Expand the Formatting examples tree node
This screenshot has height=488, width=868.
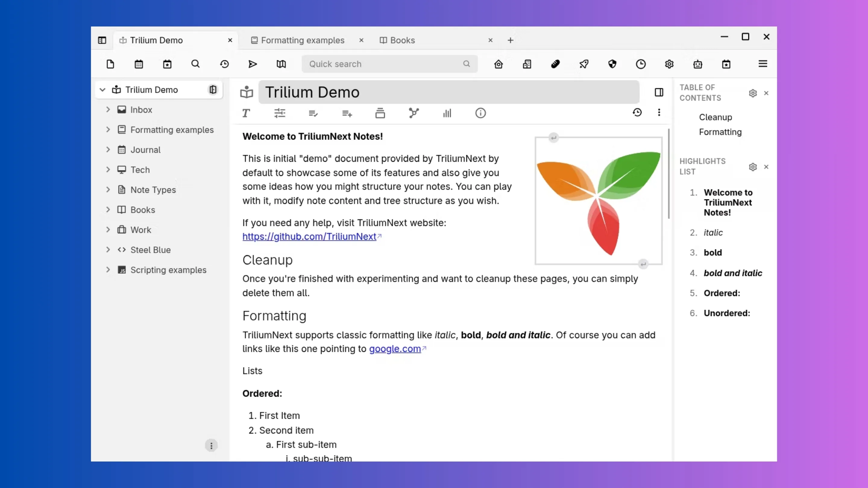point(108,130)
